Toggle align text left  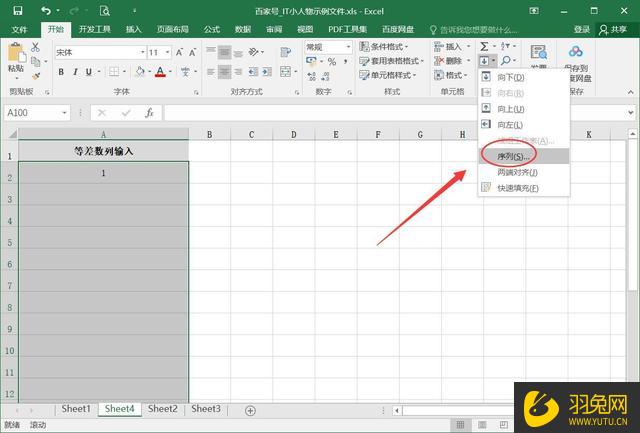tap(211, 72)
